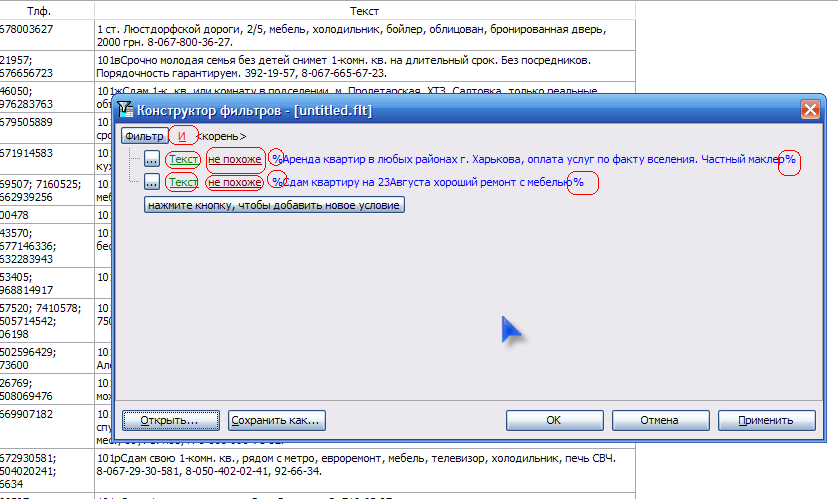
Task: Click the filter funnel icon in the title bar
Action: point(125,110)
